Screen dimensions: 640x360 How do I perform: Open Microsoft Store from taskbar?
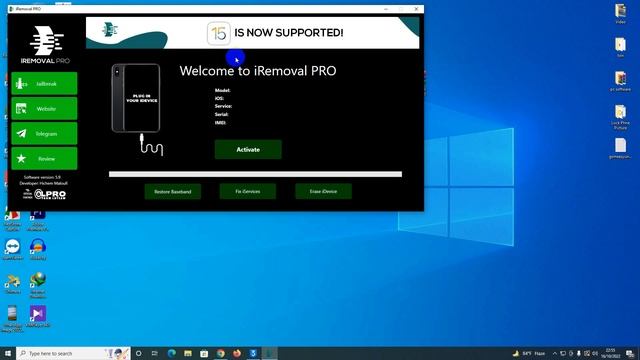(x=204, y=353)
